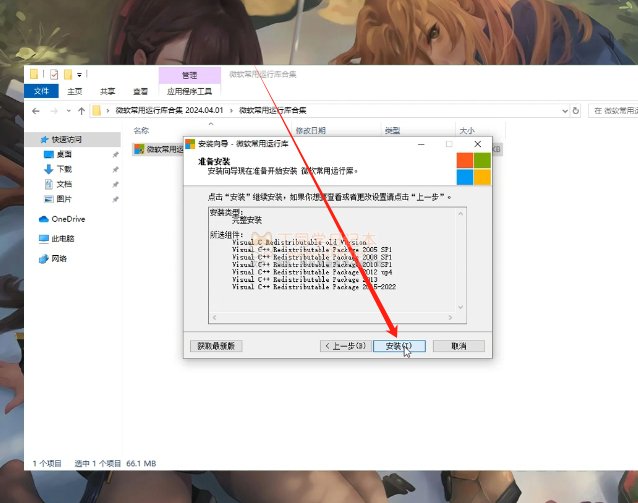Viewport: 638px width, 503px height.
Task: Expand the address bar history dropdown
Action: tap(565, 111)
